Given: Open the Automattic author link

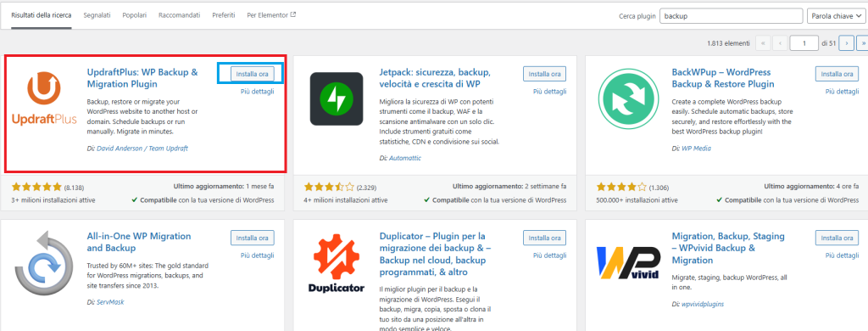Looking at the screenshot, I should click(x=405, y=158).
